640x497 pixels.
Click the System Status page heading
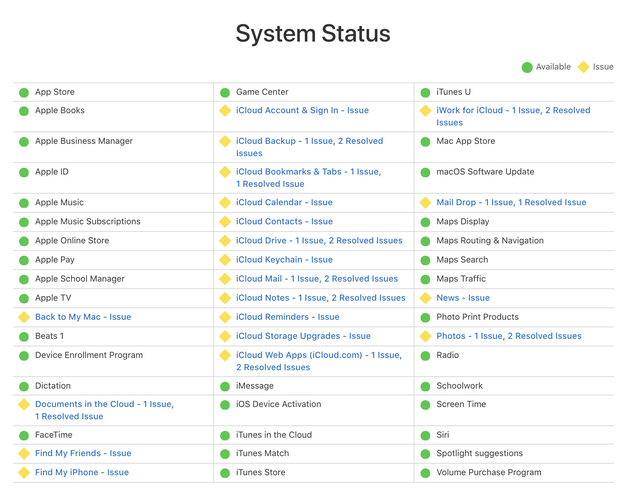[x=313, y=33]
